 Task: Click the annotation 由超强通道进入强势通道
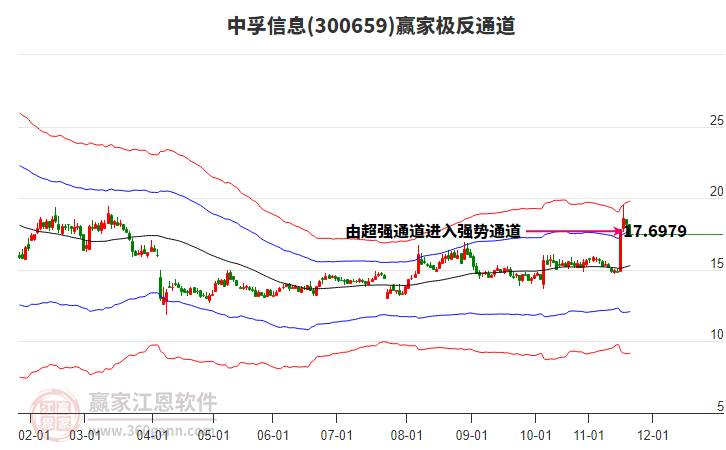[x=433, y=231]
